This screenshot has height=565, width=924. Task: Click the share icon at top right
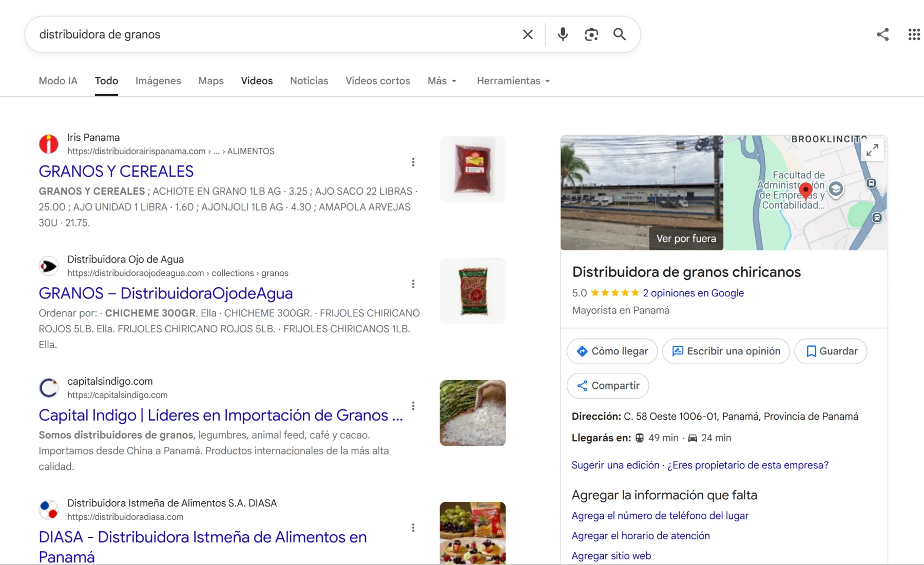[882, 34]
